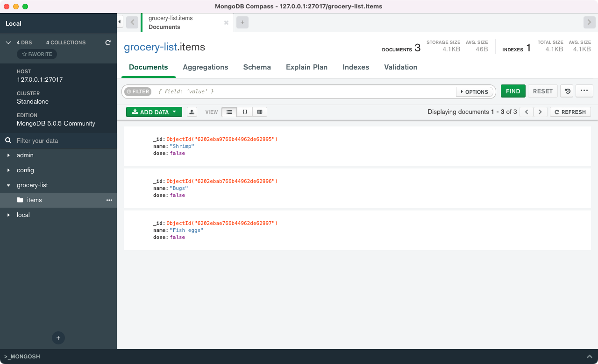Open the items collection options menu
The image size is (598, 364).
pyautogui.click(x=109, y=200)
